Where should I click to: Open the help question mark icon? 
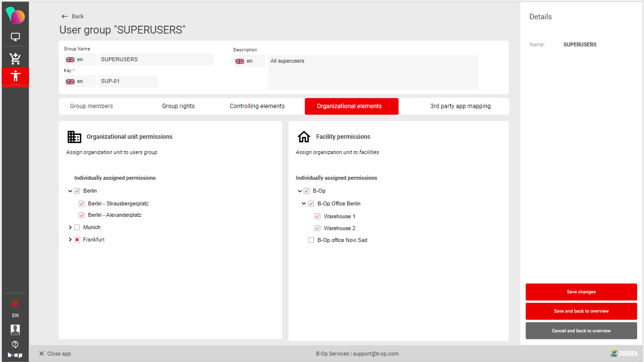point(15,344)
